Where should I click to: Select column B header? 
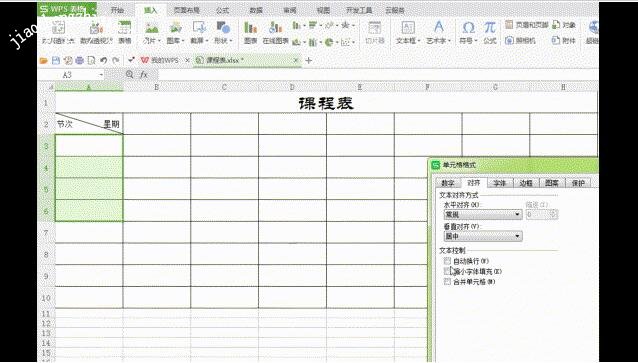157,87
